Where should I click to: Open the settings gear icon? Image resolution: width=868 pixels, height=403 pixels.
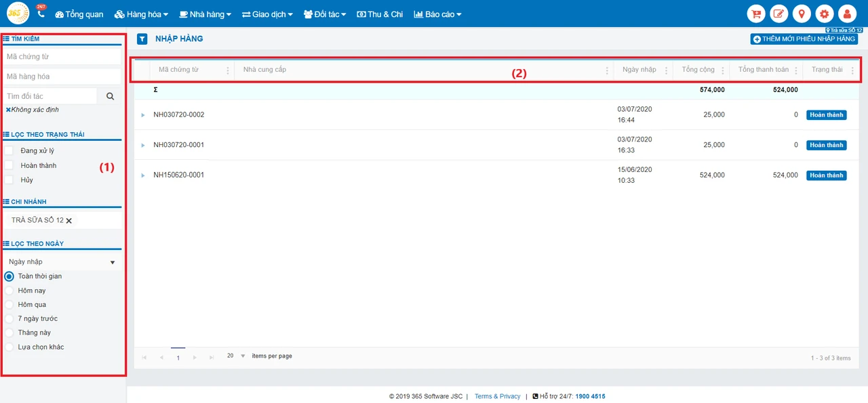[x=825, y=14]
